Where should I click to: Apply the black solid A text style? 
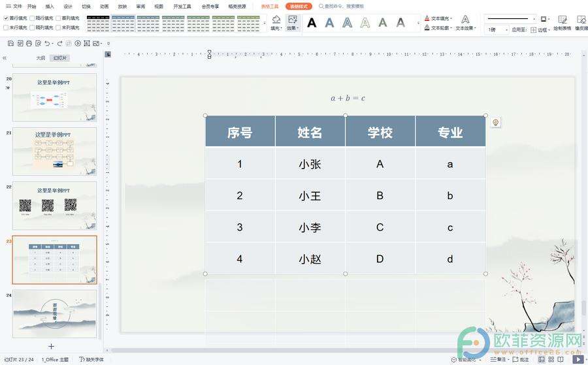coord(312,23)
